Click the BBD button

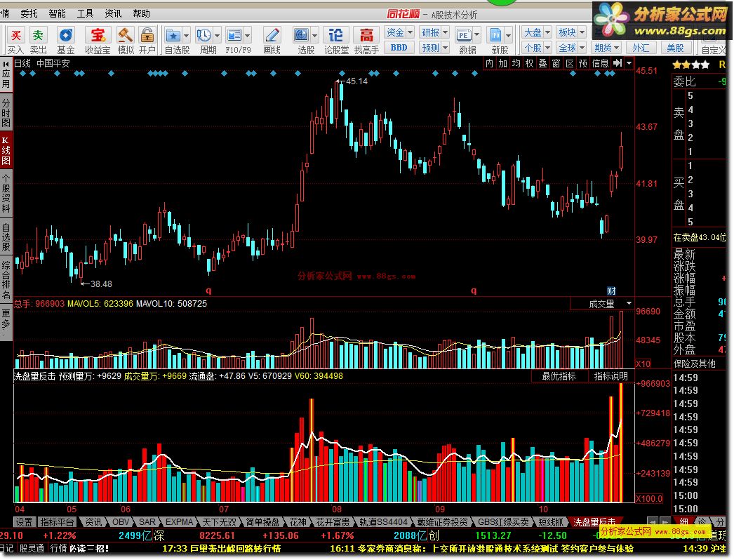pos(399,48)
